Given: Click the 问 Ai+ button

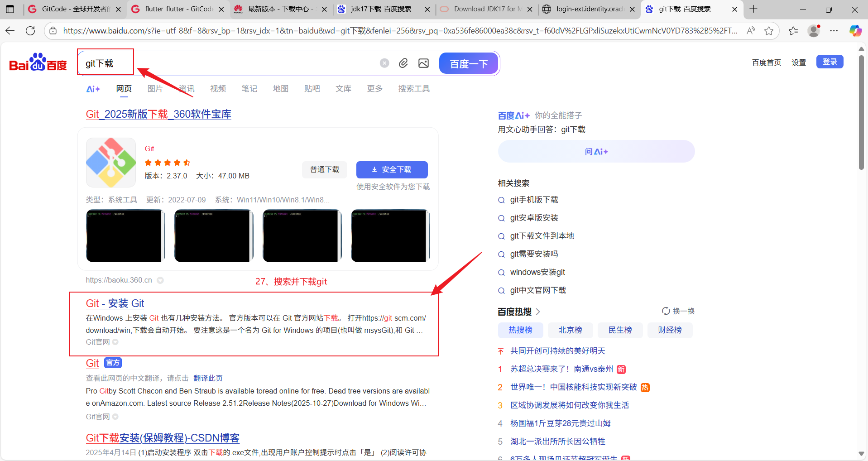Looking at the screenshot, I should click(x=596, y=151).
